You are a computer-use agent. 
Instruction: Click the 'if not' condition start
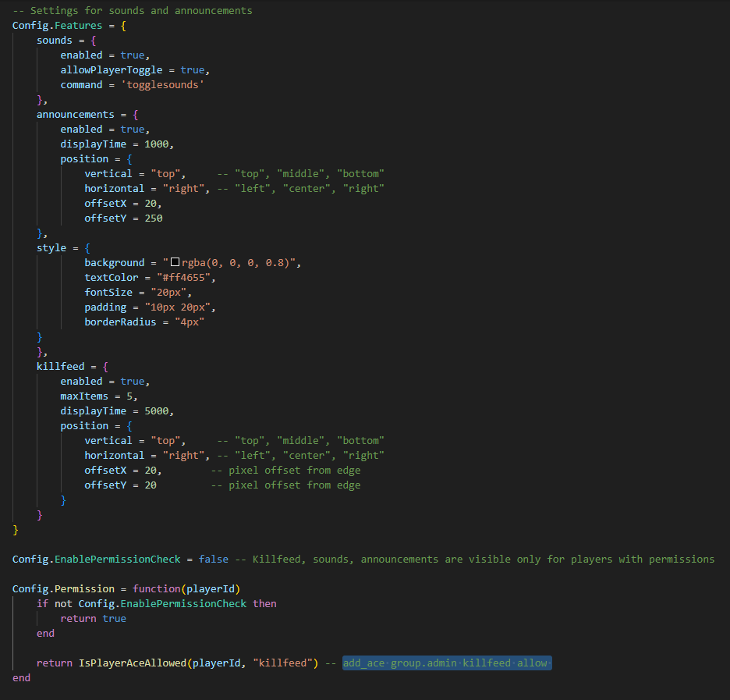(55, 603)
